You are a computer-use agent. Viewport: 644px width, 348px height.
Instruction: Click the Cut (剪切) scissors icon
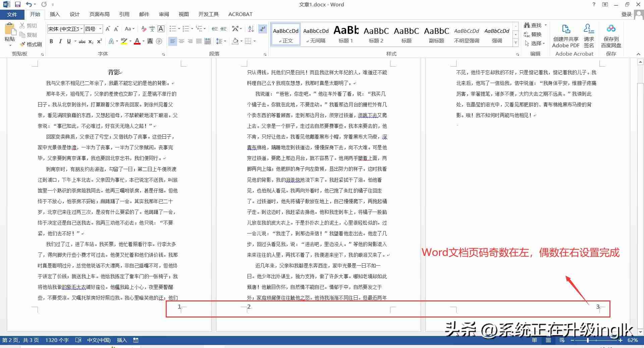point(22,25)
